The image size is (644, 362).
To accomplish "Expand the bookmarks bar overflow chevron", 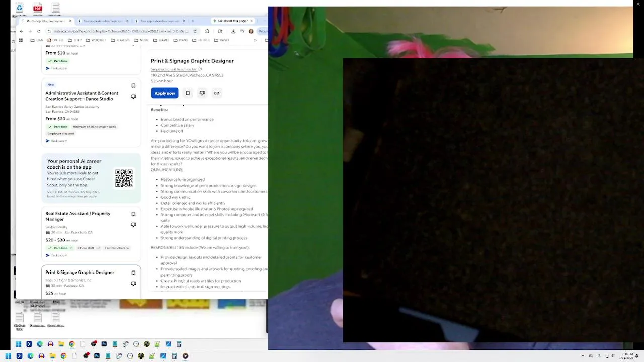I will (255, 40).
